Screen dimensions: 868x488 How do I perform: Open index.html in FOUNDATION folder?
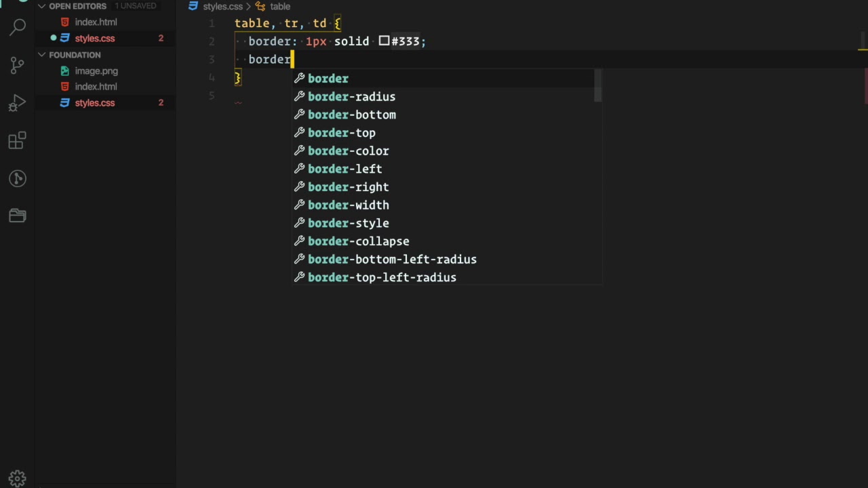[x=96, y=87]
